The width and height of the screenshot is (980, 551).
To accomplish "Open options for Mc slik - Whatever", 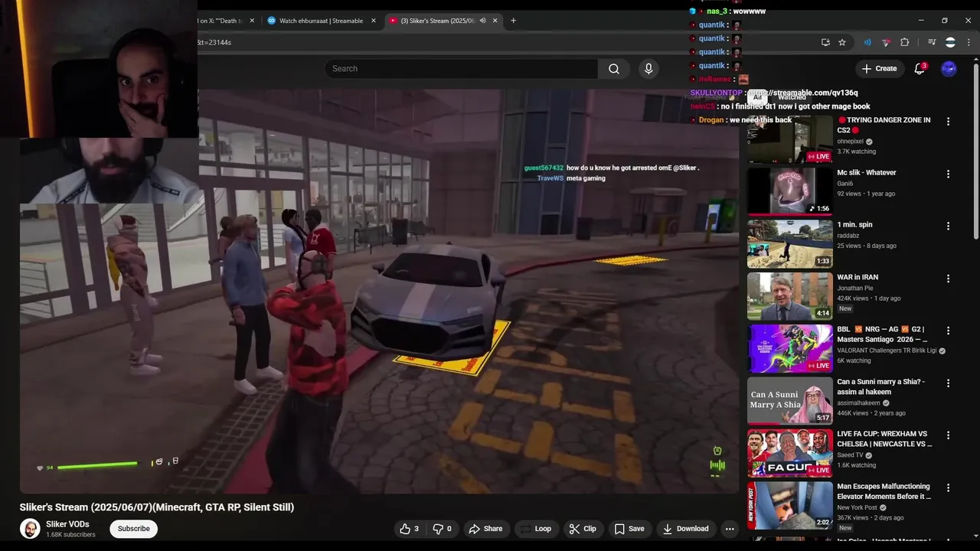I will (x=948, y=174).
